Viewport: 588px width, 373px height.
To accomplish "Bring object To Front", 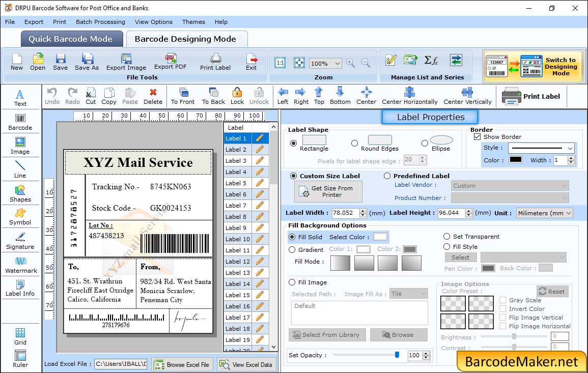I will click(x=183, y=96).
